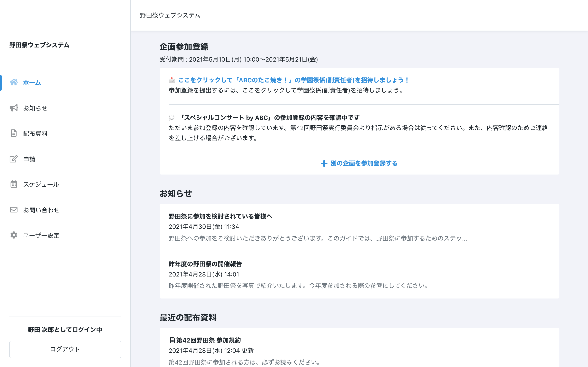Select ユーザー設定 in the sidebar
Image resolution: width=588 pixels, height=367 pixels.
pos(41,235)
